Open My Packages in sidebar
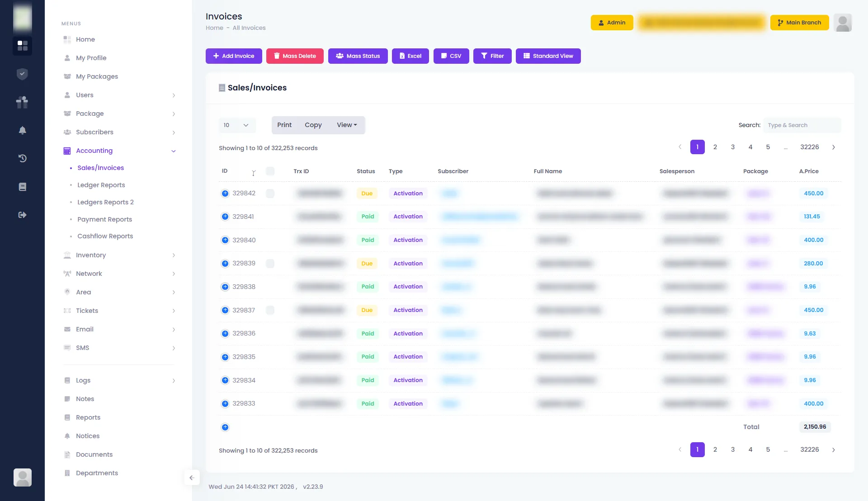Image resolution: width=868 pixels, height=501 pixels. click(97, 76)
